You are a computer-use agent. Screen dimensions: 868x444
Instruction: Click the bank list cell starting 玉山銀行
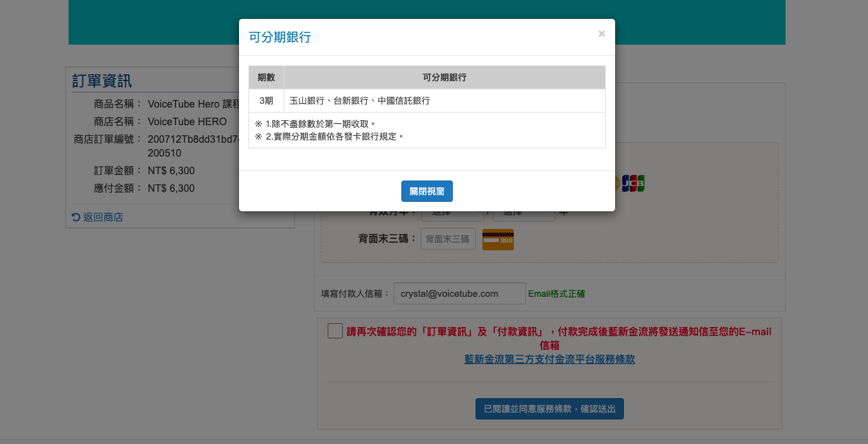[x=444, y=101]
